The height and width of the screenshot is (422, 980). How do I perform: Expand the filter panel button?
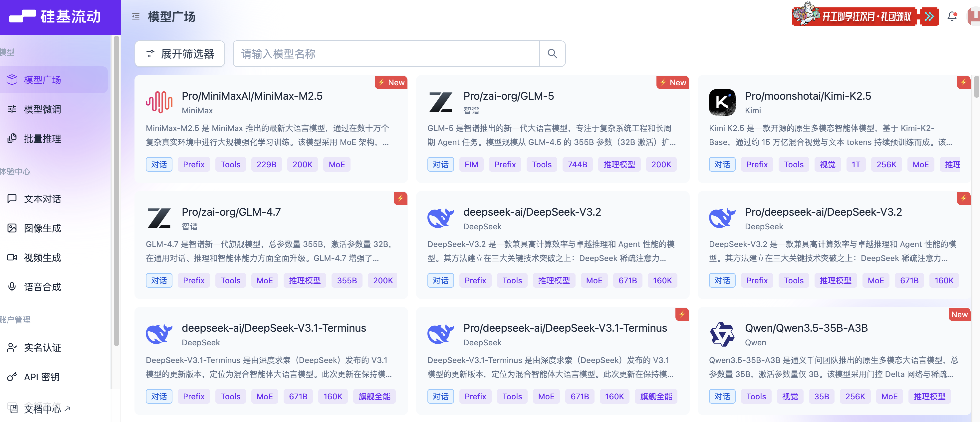pyautogui.click(x=180, y=54)
